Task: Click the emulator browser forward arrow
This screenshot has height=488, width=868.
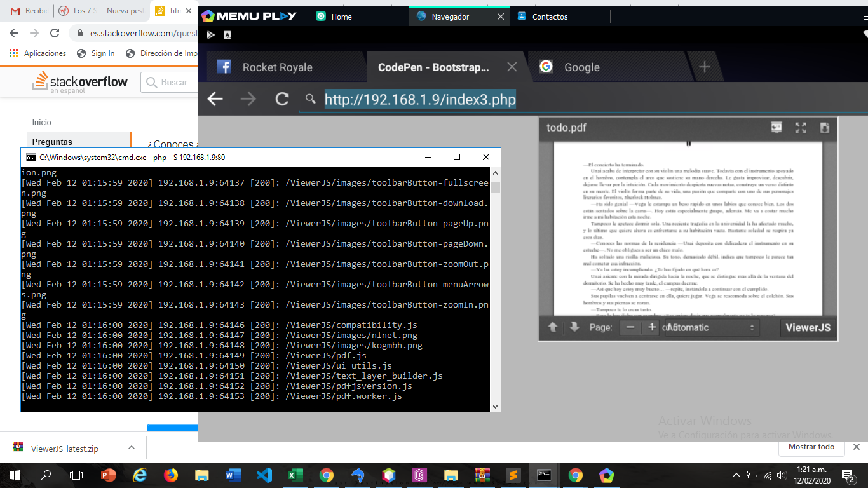Action: click(248, 98)
